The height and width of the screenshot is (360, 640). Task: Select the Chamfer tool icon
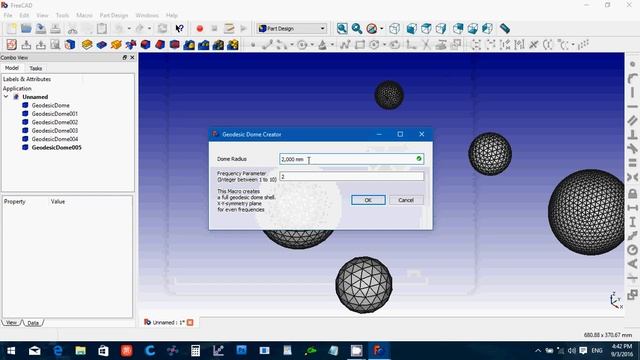[x=160, y=44]
